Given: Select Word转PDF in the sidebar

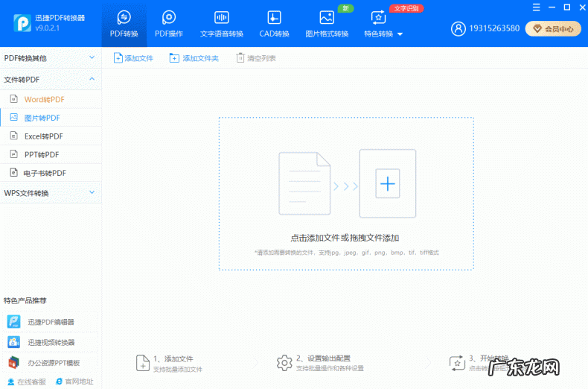Looking at the screenshot, I should tap(51, 100).
